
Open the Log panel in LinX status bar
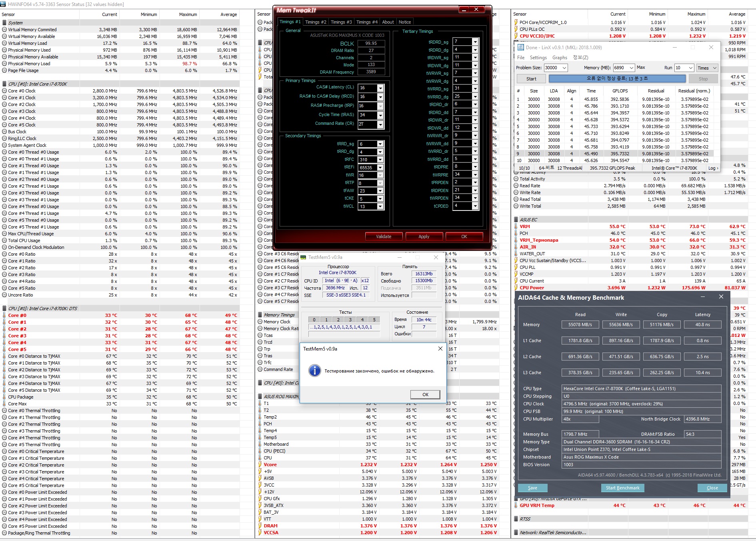tap(713, 168)
